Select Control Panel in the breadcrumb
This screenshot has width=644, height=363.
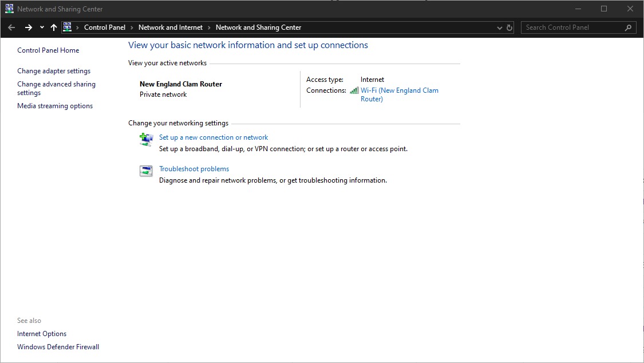105,27
